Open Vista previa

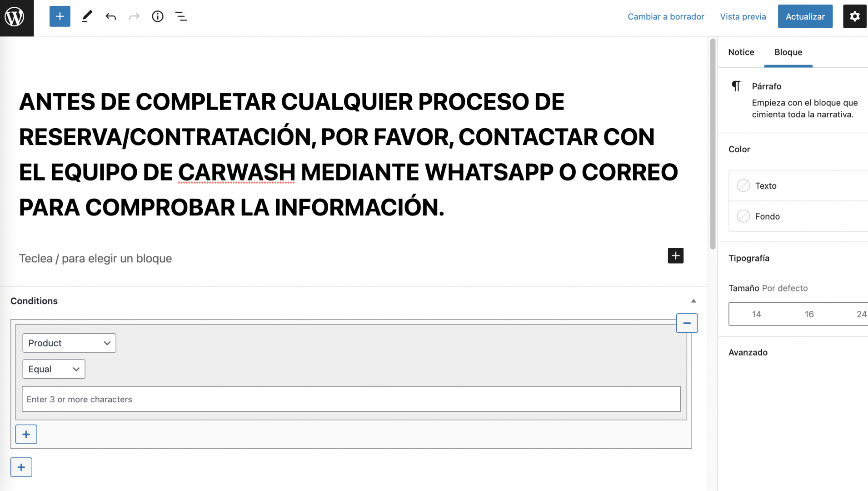tap(743, 16)
